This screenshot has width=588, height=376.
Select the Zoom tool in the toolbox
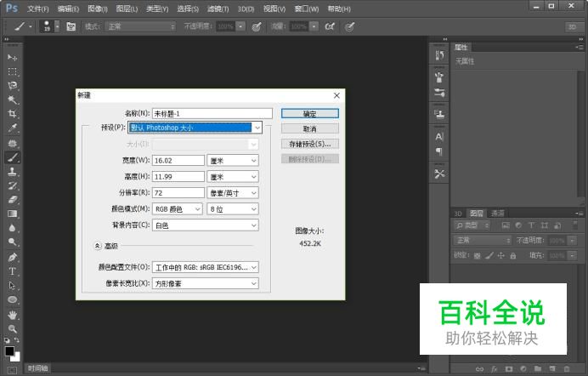(x=13, y=328)
